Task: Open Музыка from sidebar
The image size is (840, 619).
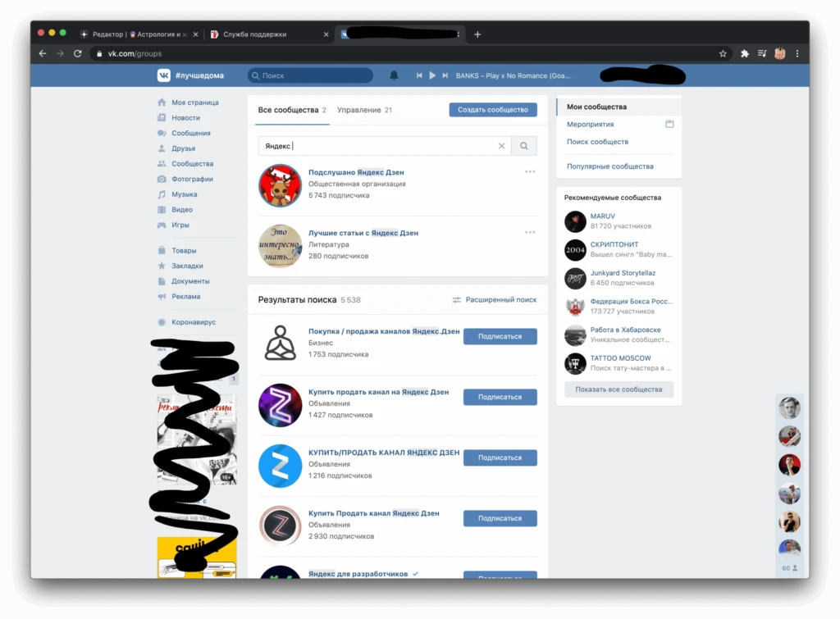Action: click(x=185, y=194)
